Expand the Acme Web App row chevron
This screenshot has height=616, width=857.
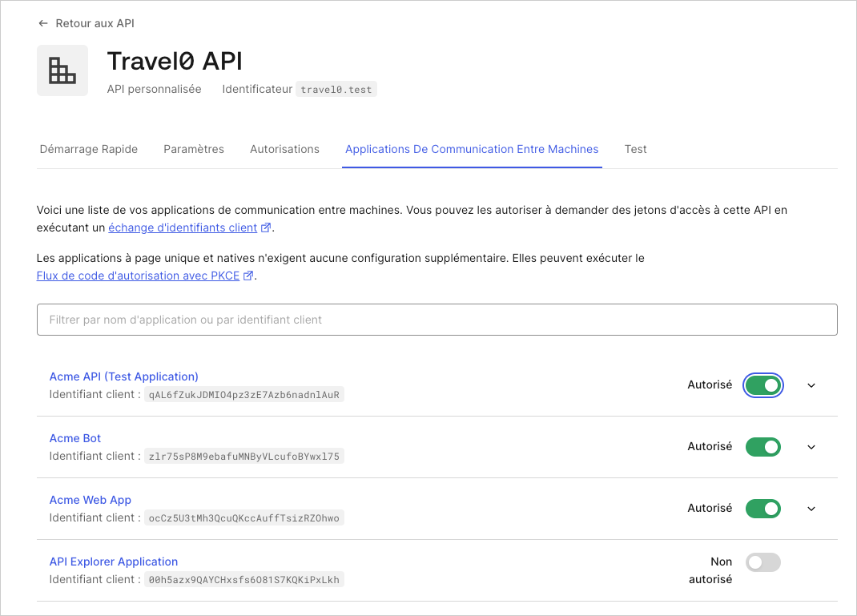point(811,509)
